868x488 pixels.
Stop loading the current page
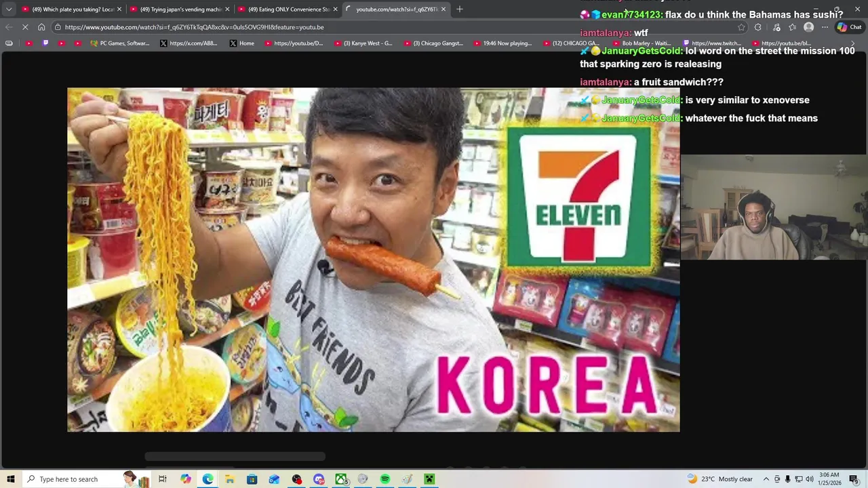pos(25,27)
